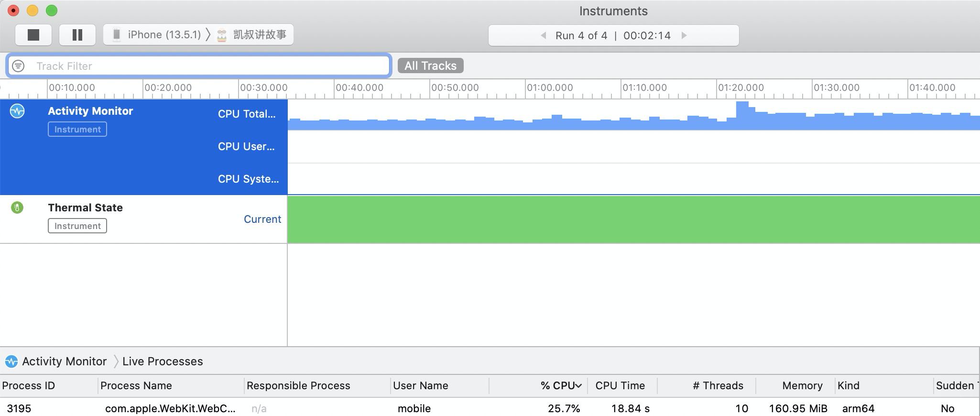Click the Activity Monitor track icon
This screenshot has width=980, height=416.
pos(17,111)
